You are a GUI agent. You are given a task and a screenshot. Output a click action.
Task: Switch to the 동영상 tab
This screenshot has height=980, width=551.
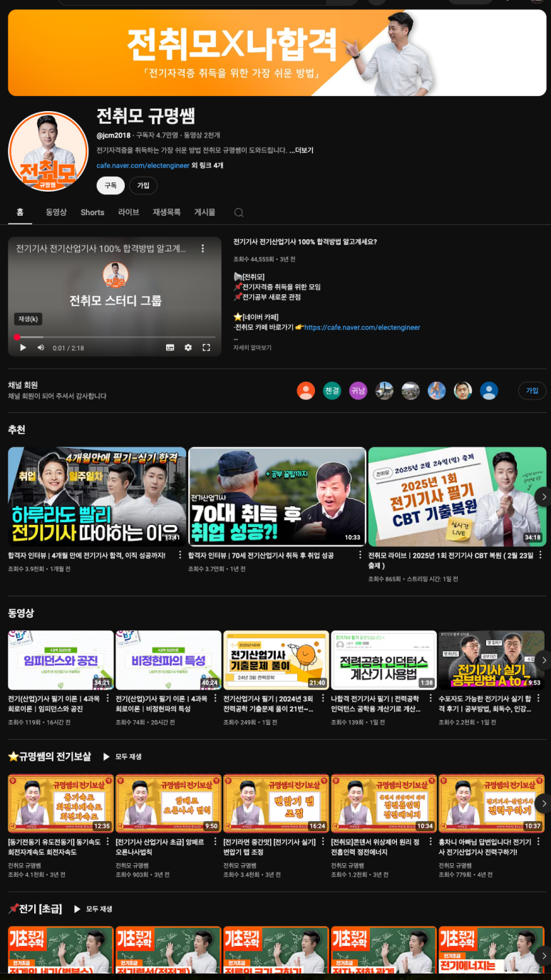point(56,212)
